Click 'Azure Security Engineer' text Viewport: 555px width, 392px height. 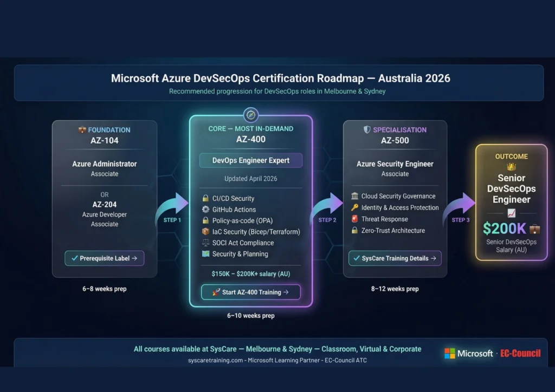click(395, 164)
